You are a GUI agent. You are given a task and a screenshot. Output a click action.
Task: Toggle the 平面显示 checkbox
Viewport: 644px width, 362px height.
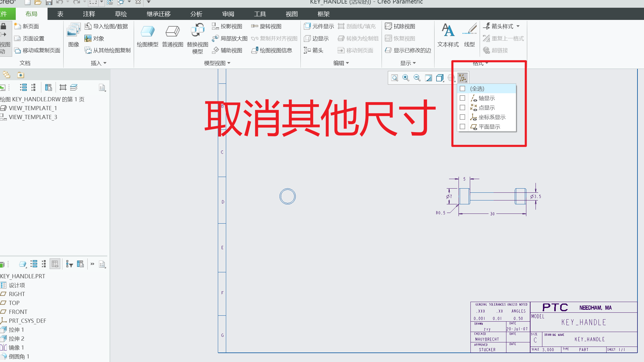click(x=462, y=126)
